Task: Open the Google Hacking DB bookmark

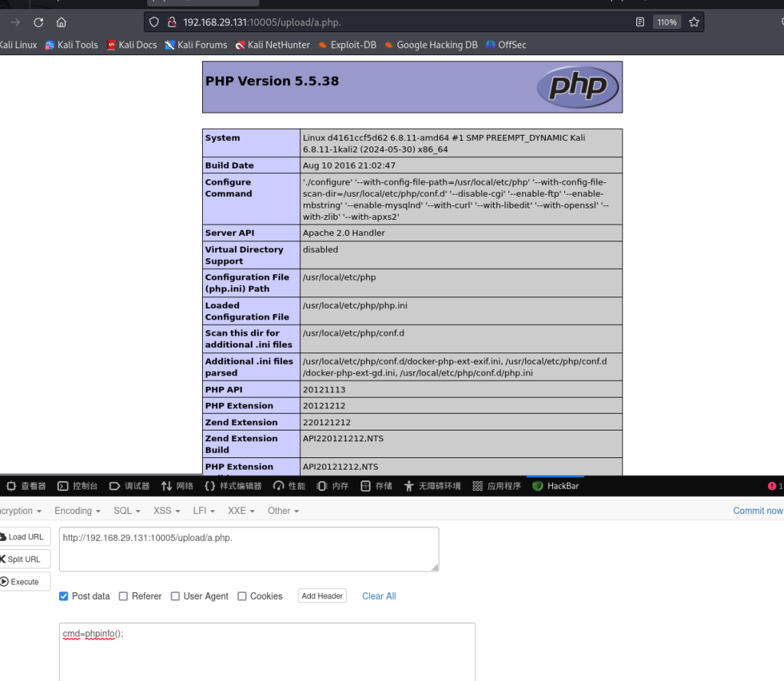Action: (431, 45)
